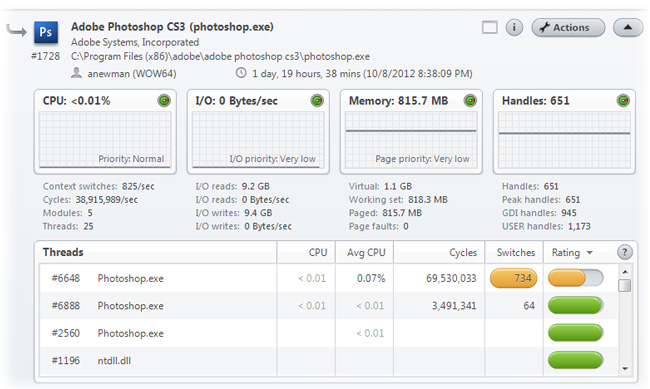Click the Memory graph status indicator icon
Image resolution: width=650 pixels, height=389 pixels.
point(470,100)
